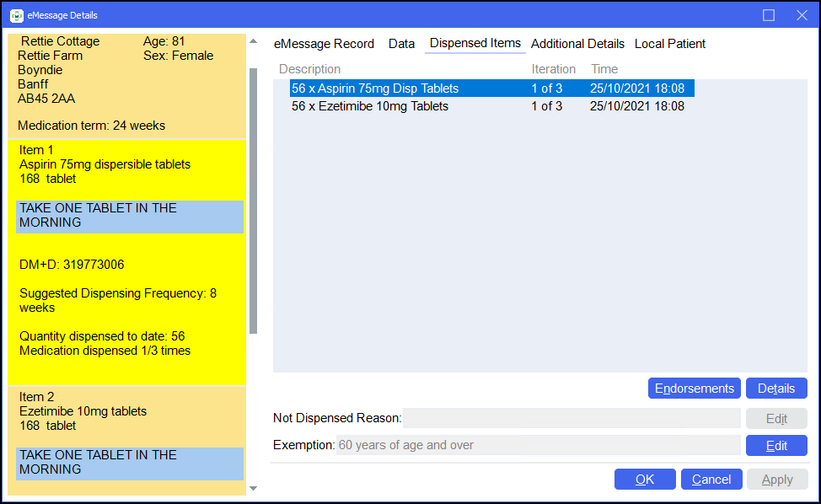Edit the Exemption field value

click(776, 445)
